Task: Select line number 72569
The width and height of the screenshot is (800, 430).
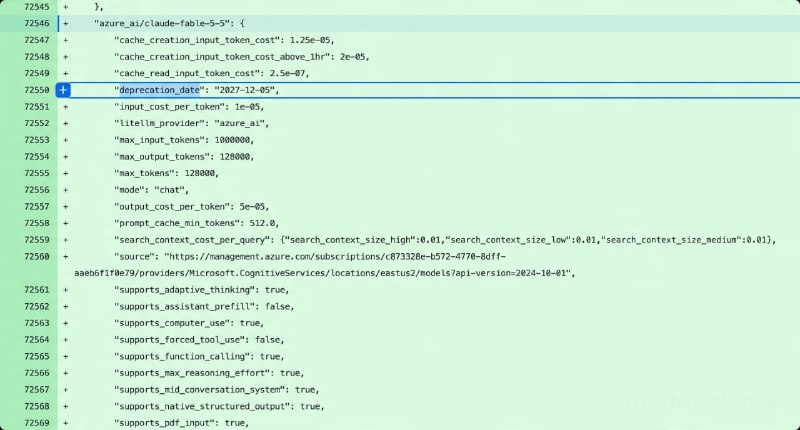Action: click(37, 423)
